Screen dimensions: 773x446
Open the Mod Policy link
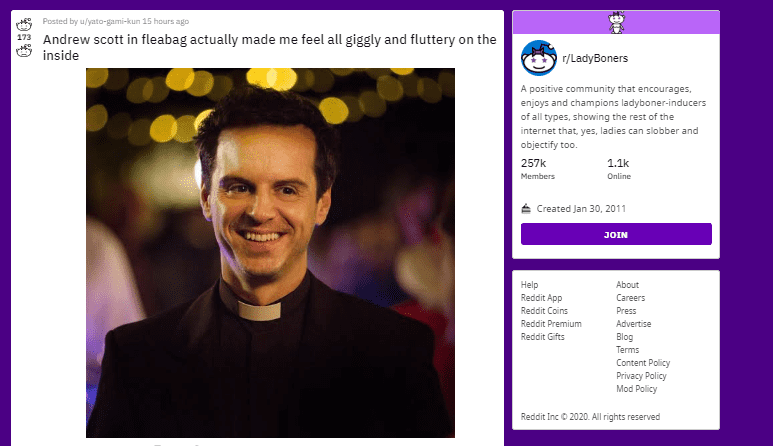pyautogui.click(x=636, y=389)
